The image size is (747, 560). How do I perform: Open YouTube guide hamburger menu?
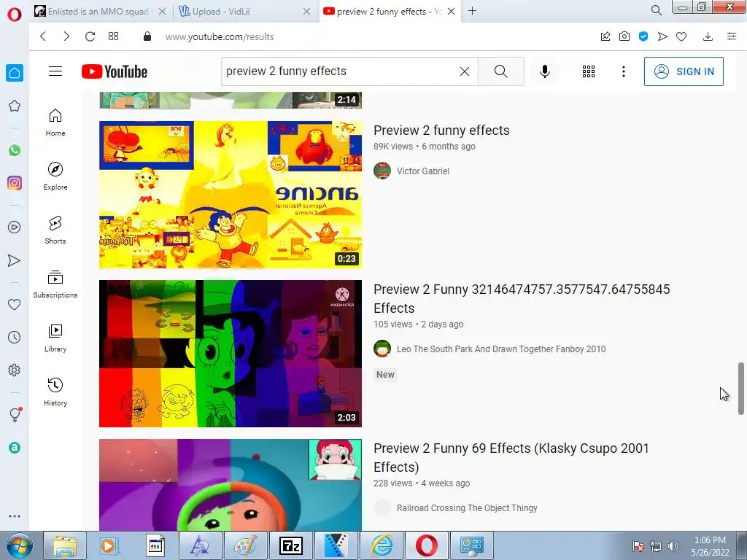point(55,71)
